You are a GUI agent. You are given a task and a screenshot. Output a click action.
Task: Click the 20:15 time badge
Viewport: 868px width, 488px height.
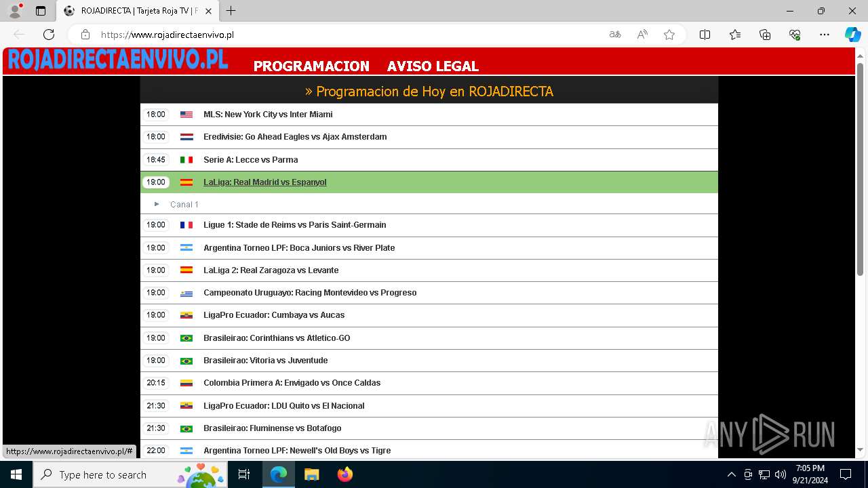point(156,383)
